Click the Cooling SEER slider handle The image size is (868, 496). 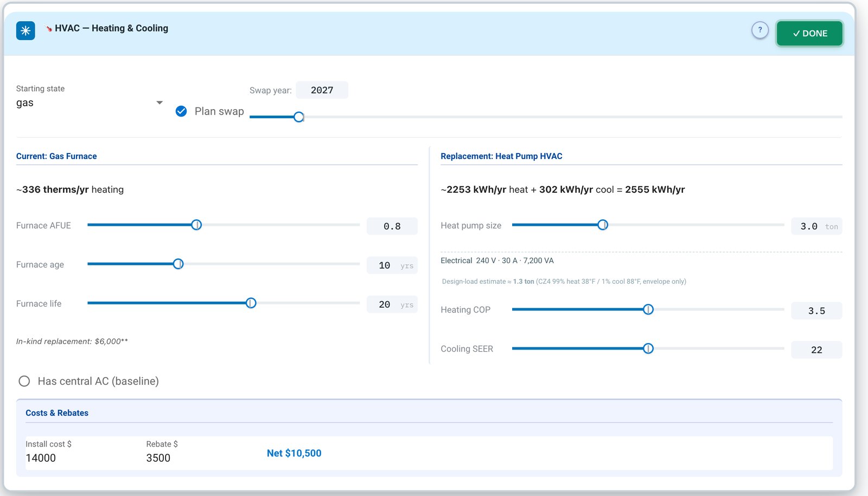pyautogui.click(x=648, y=348)
